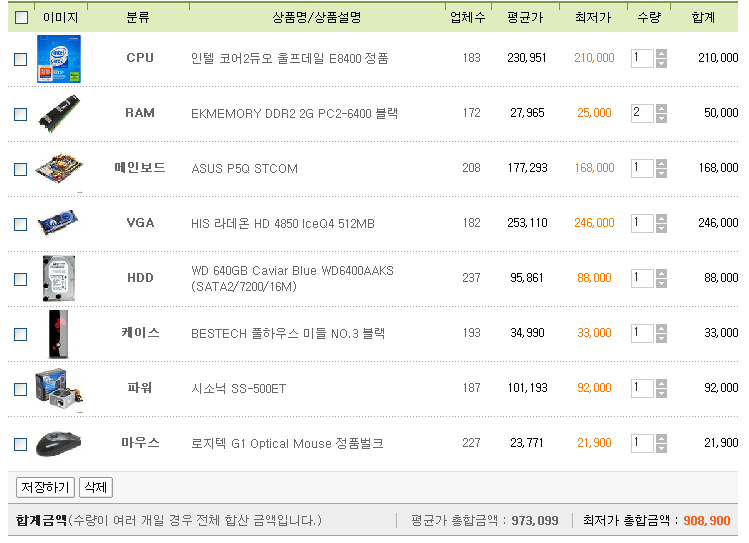The image size is (749, 543).
Task: Click the 삭제 delete button
Action: 96,487
